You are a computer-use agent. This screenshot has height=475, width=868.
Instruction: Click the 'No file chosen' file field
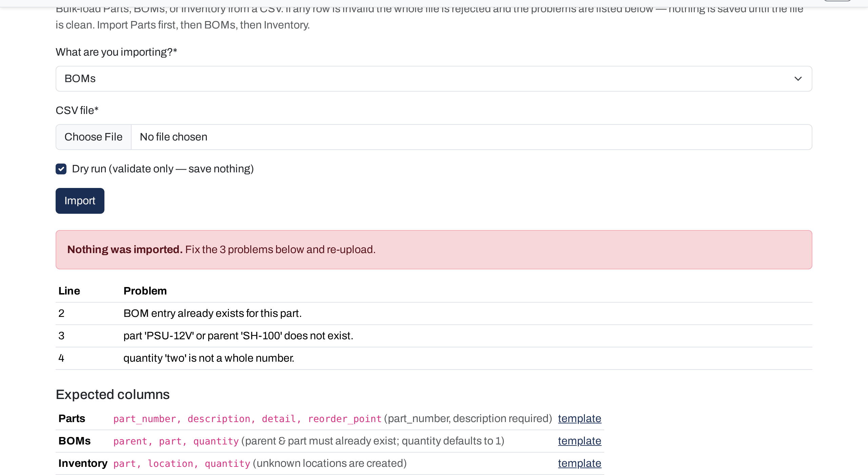(434, 137)
